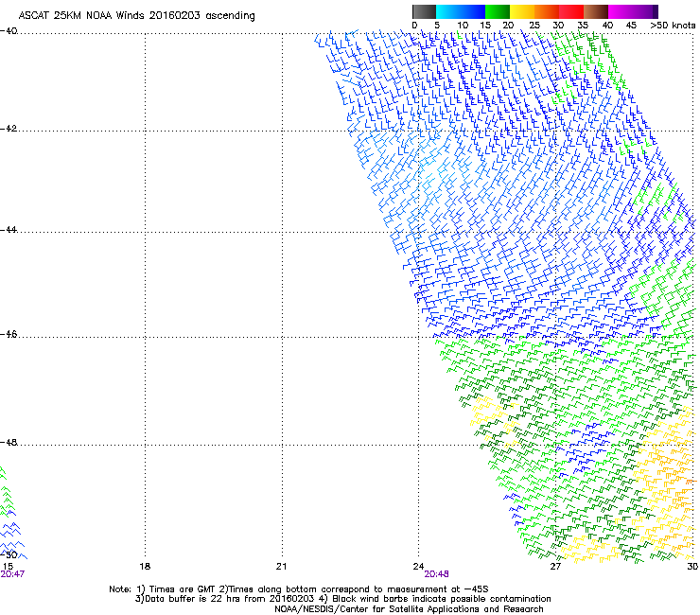Screen dimensions: 700x615
Task: Click the gray 0-5 knots color segment
Action: click(424, 11)
